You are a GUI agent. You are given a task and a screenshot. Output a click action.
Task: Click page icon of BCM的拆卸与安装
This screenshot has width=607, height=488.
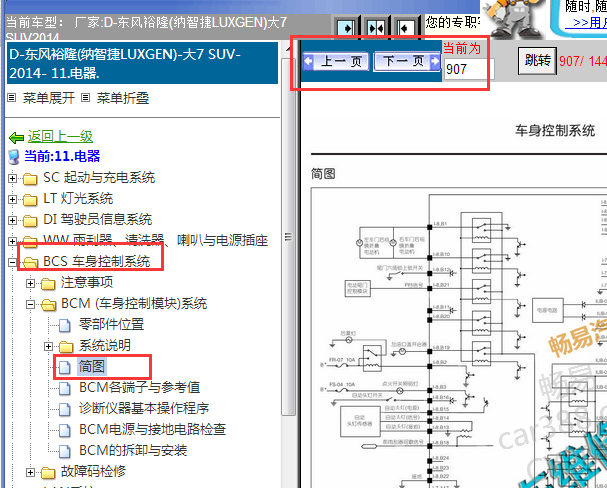coord(65,451)
